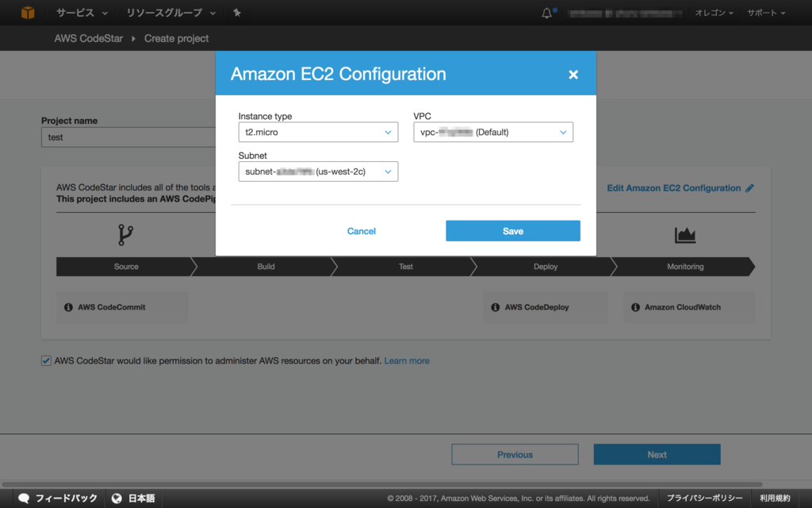Select the Deploy pipeline stage

546,267
